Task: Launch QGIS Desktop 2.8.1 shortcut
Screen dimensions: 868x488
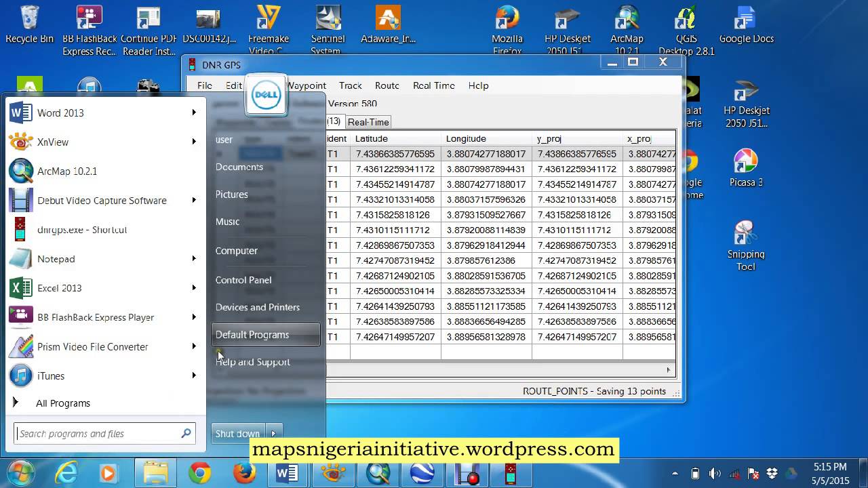Action: click(686, 30)
